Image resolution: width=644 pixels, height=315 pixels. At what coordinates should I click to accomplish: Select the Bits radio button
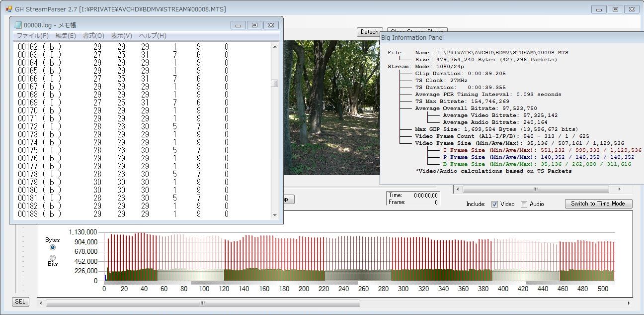53,257
